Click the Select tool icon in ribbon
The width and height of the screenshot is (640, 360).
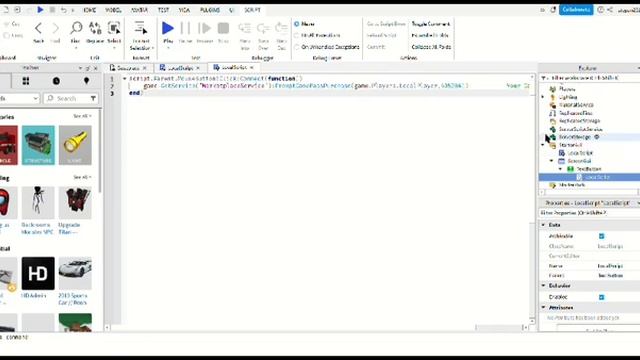pos(114,28)
